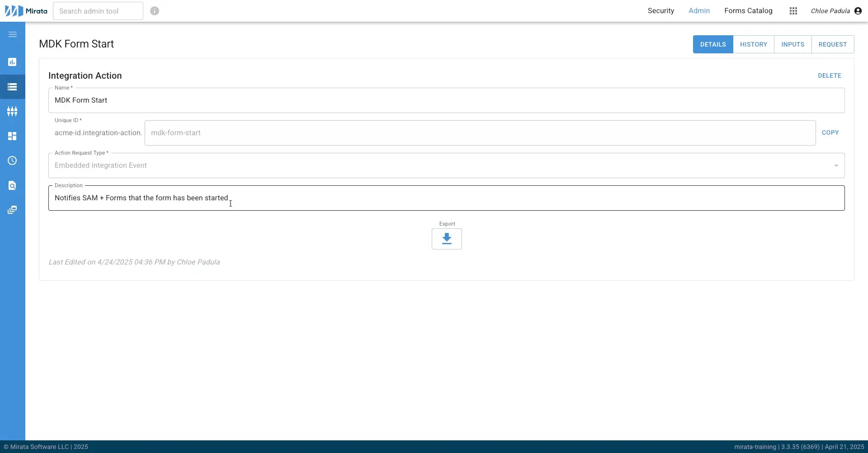Select the sliders configuration icon in sidebar
868x453 pixels.
[12, 111]
